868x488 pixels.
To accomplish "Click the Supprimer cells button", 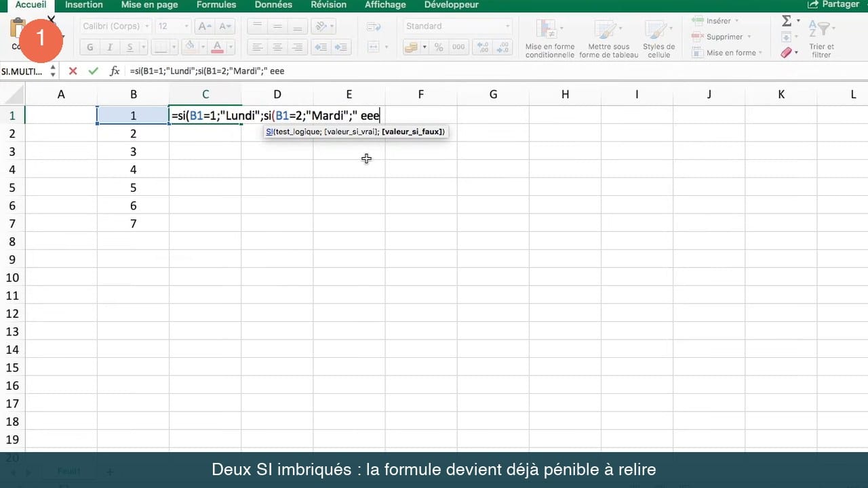I will [x=722, y=37].
